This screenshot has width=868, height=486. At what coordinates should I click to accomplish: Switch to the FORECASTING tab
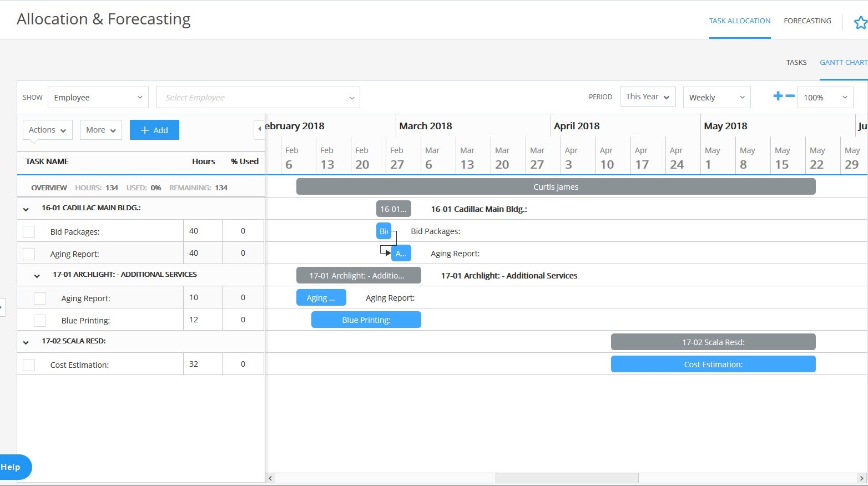pos(807,21)
